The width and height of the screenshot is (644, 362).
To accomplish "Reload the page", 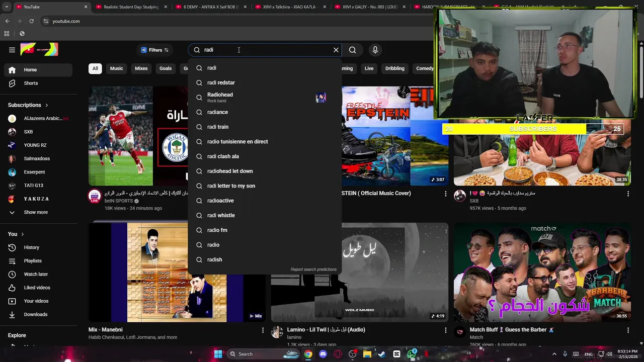I will (x=31, y=21).
